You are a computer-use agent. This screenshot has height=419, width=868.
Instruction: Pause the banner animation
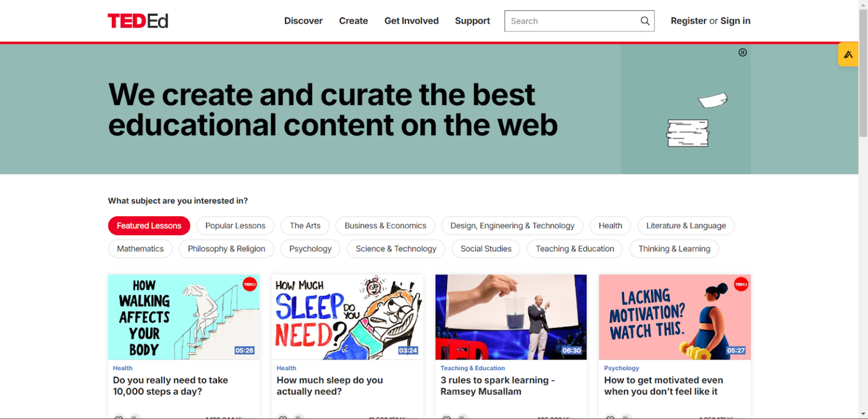click(x=743, y=52)
